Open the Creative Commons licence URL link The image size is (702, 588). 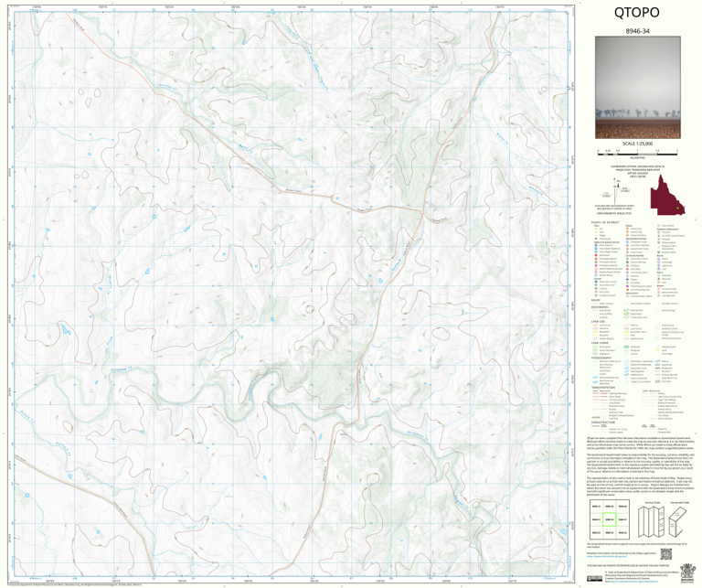click(x=634, y=581)
